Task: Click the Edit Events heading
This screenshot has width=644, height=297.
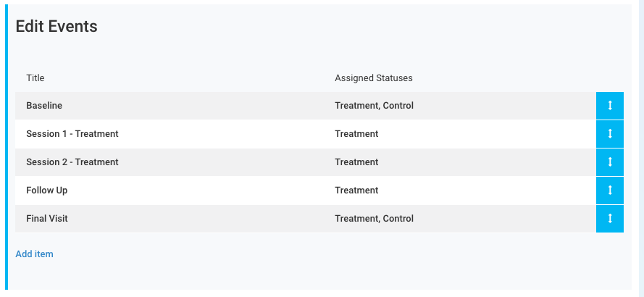Action: tap(57, 27)
